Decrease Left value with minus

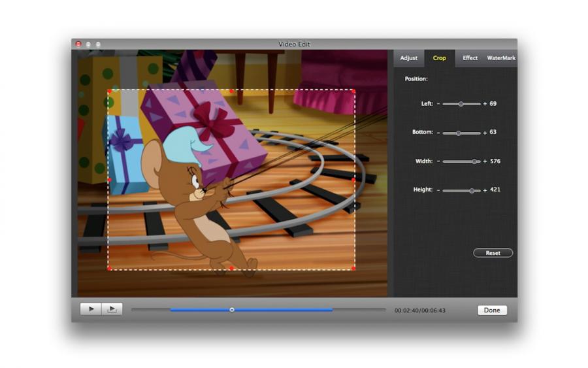pos(438,103)
